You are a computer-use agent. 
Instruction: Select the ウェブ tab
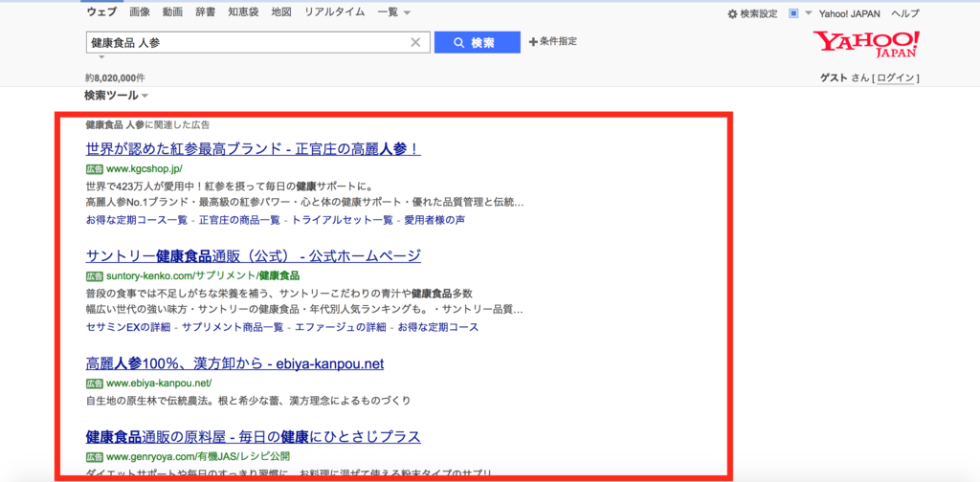tap(101, 12)
